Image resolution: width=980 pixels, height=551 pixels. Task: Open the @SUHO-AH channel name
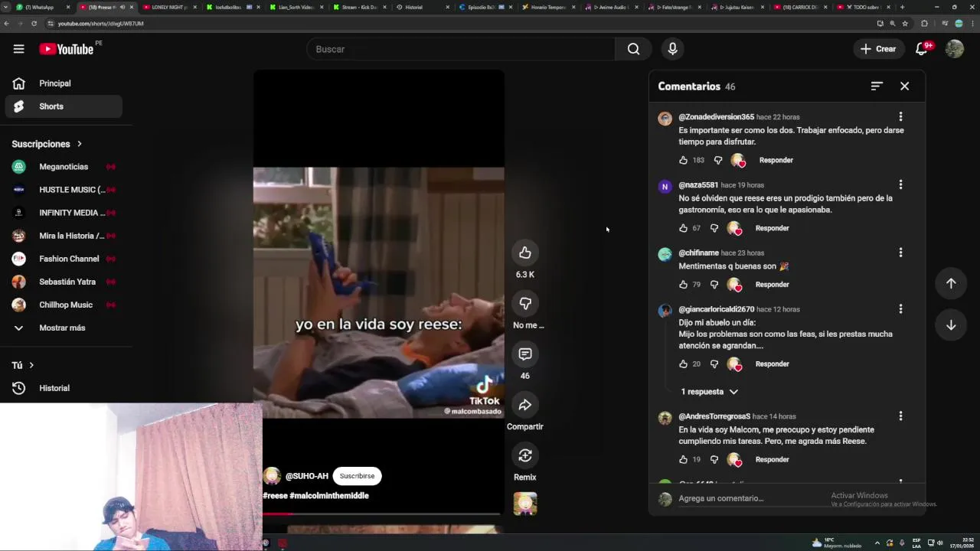click(306, 476)
